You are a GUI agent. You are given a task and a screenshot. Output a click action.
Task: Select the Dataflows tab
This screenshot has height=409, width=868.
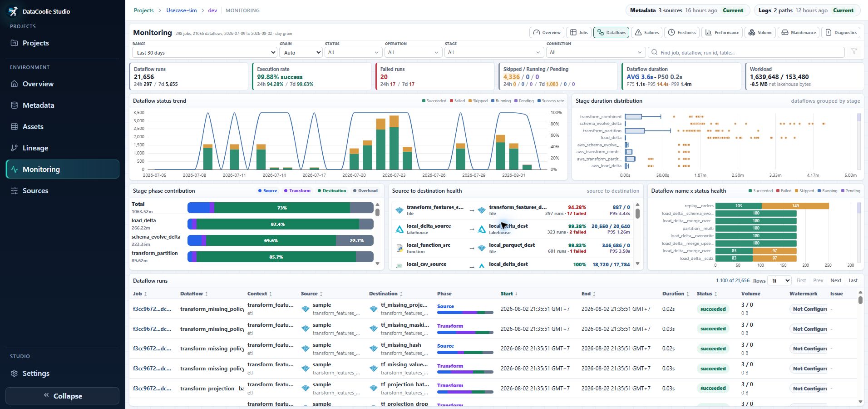611,32
